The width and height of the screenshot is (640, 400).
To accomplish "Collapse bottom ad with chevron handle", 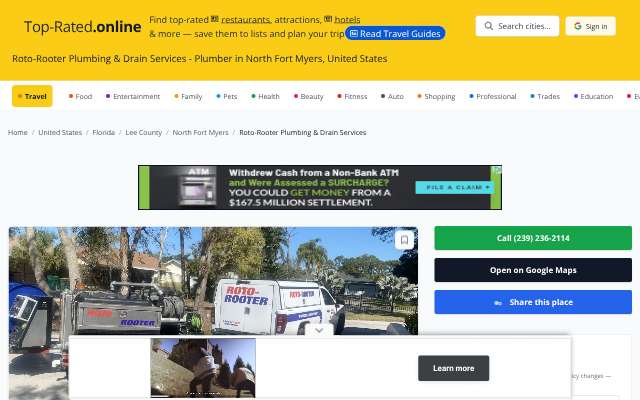I will [319, 330].
